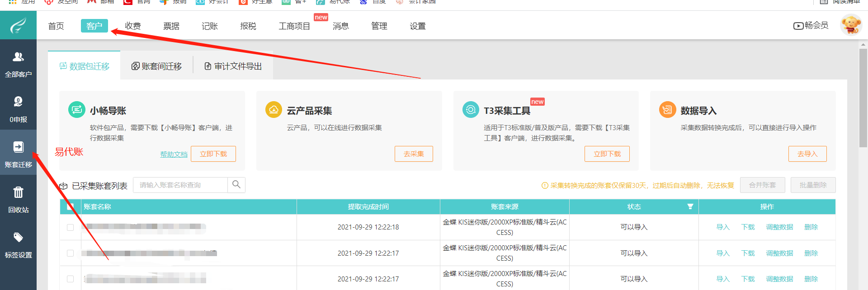Open 报税 top menu
The height and width of the screenshot is (290, 868).
pyautogui.click(x=248, y=26)
